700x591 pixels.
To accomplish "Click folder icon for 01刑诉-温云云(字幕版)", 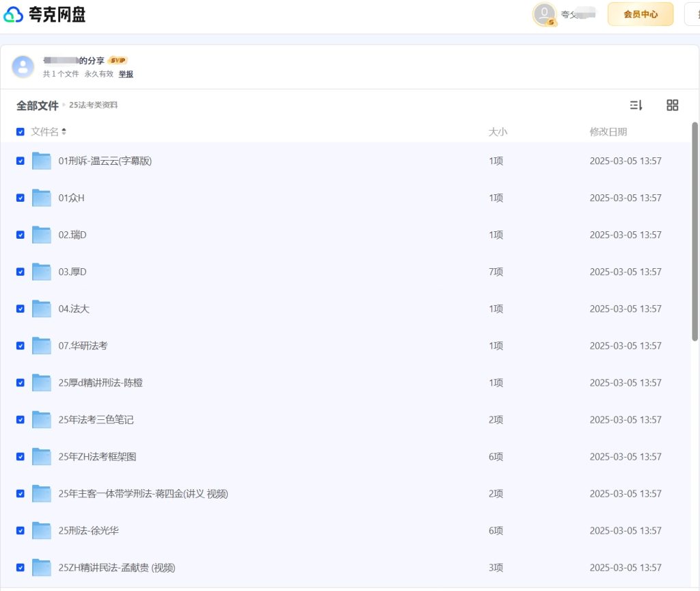I will point(42,161).
